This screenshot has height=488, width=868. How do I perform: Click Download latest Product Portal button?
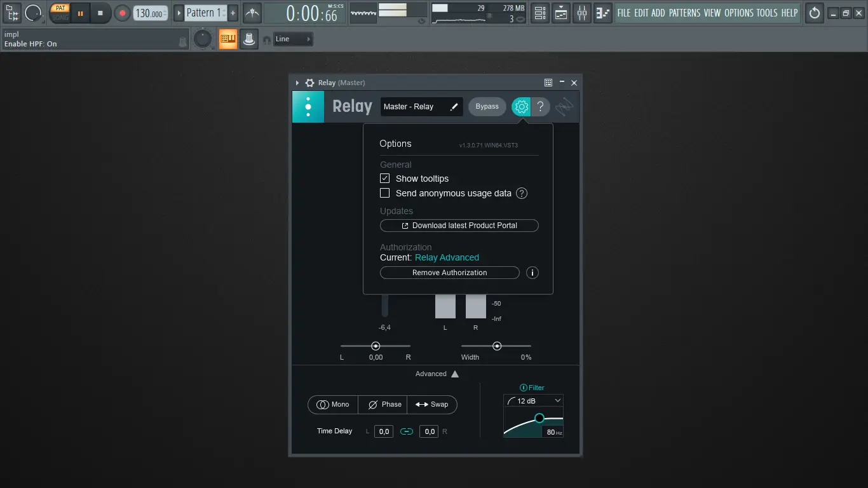click(459, 226)
